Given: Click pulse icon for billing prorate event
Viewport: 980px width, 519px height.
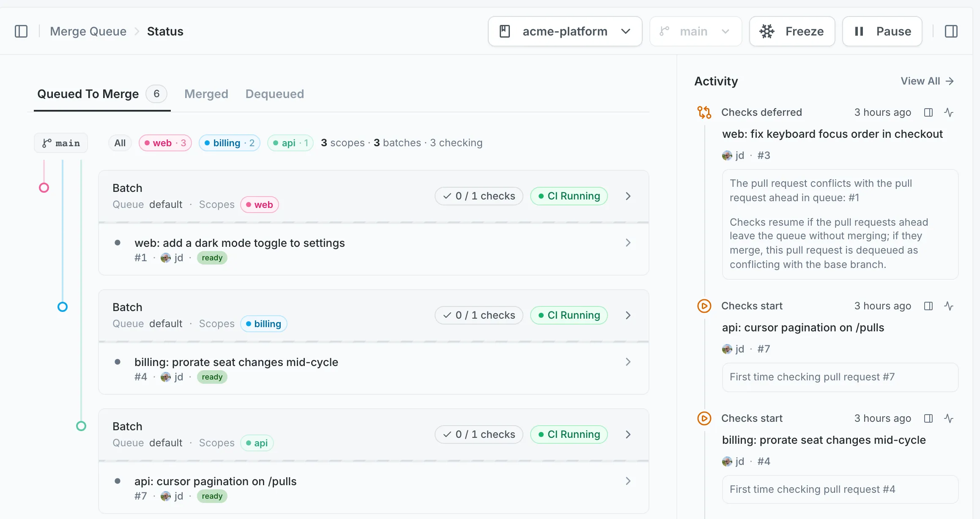Looking at the screenshot, I should click(x=949, y=418).
